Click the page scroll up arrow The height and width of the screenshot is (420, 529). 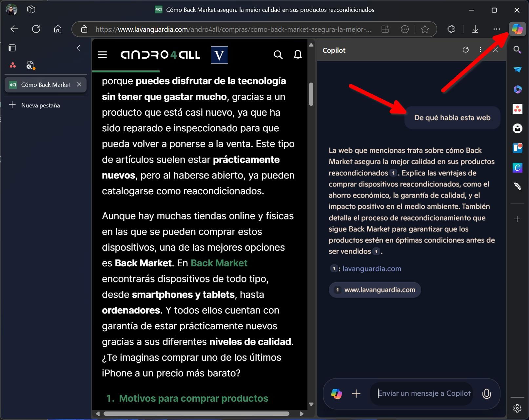[311, 45]
